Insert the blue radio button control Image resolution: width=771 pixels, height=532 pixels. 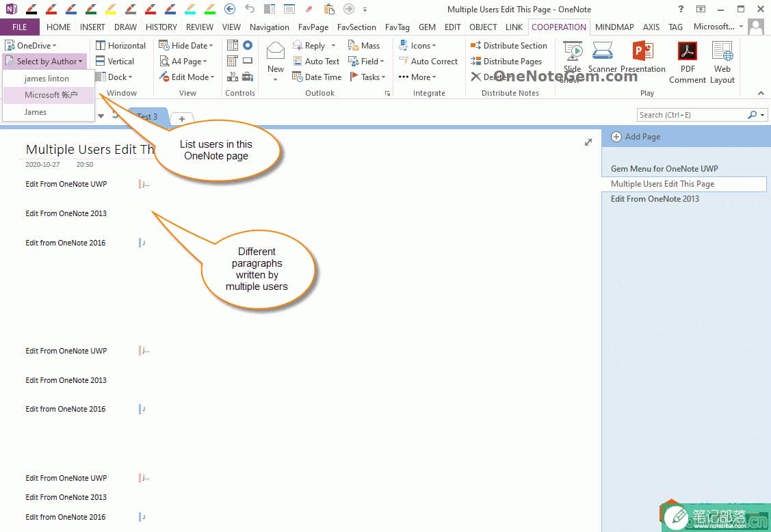(248, 45)
